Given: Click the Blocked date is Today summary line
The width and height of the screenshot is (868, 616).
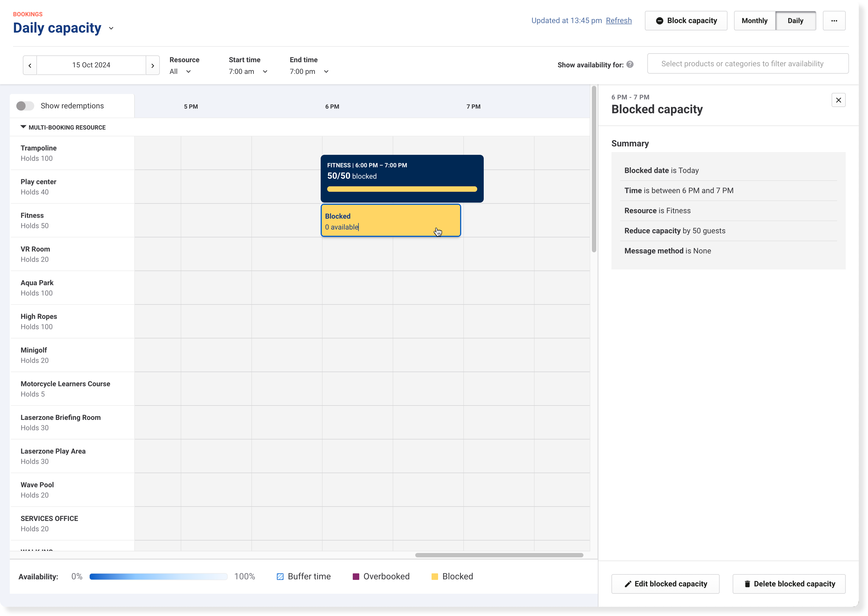Looking at the screenshot, I should pos(661,171).
